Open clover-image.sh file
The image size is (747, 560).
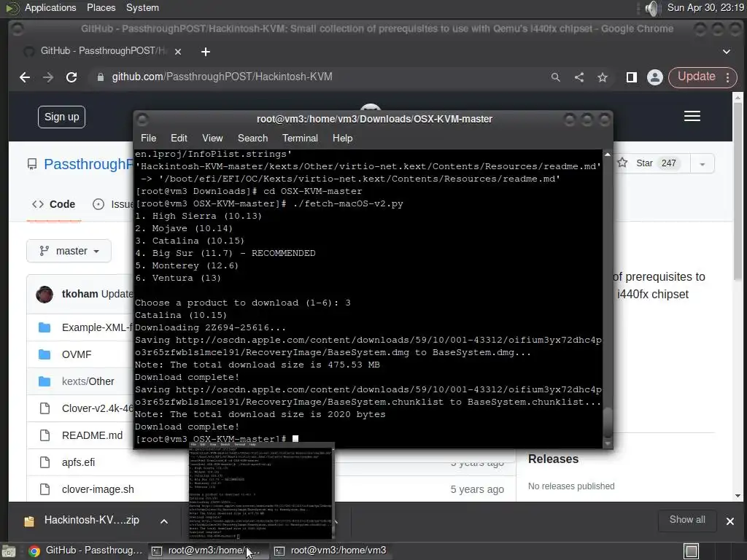click(98, 489)
